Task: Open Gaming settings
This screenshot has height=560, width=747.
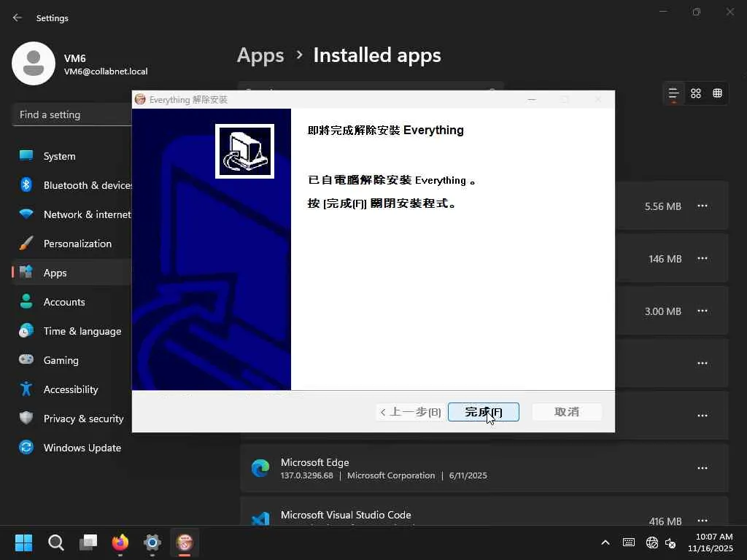Action: 71,360
